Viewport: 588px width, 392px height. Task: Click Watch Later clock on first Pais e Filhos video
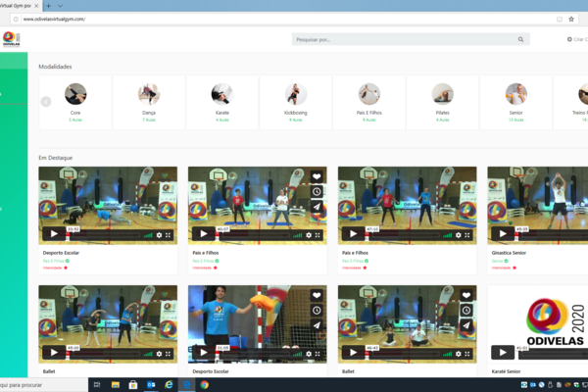coord(317,192)
